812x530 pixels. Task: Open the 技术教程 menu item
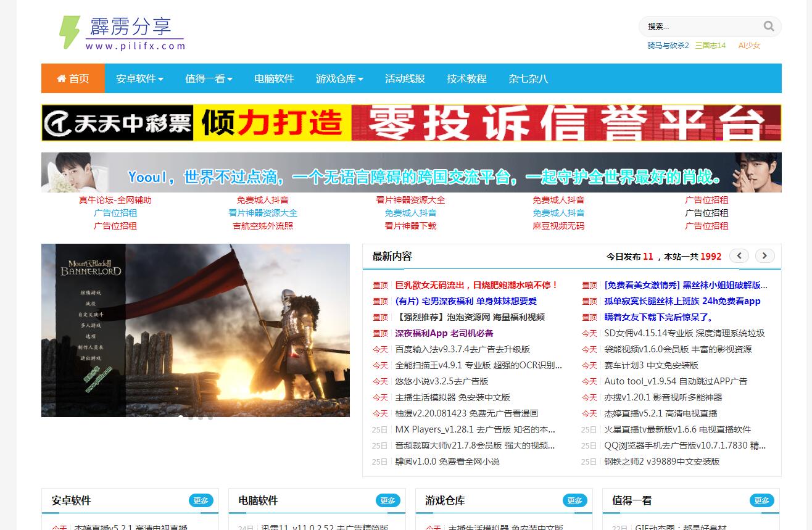pos(466,78)
